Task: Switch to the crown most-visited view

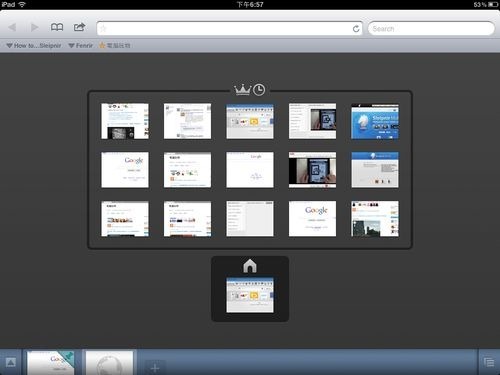Action: point(242,90)
